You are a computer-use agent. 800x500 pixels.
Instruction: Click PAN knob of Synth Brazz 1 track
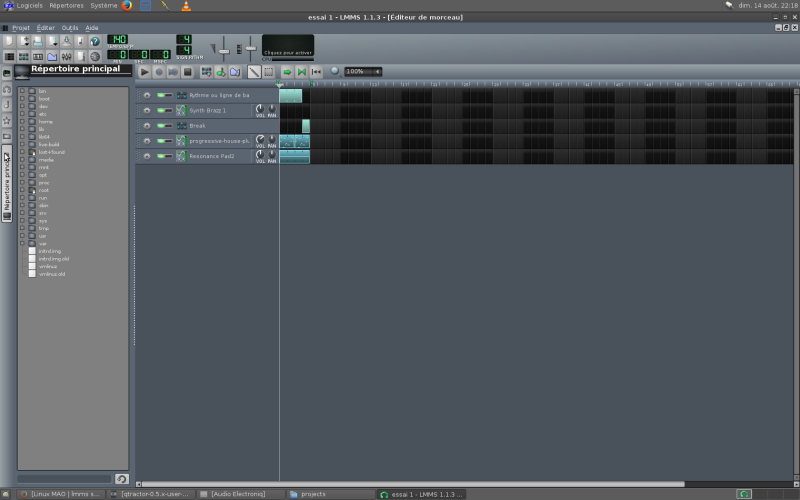(x=272, y=109)
